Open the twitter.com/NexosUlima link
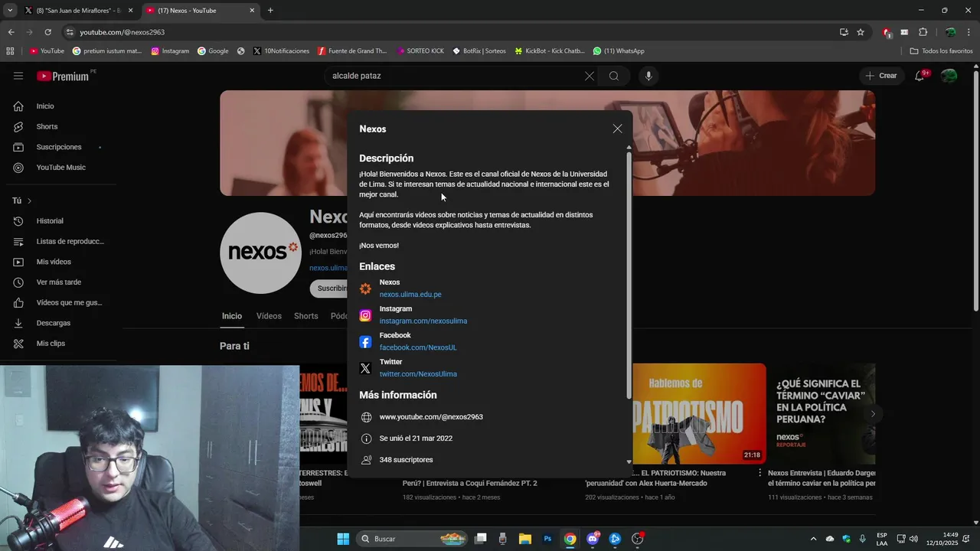 click(x=418, y=374)
